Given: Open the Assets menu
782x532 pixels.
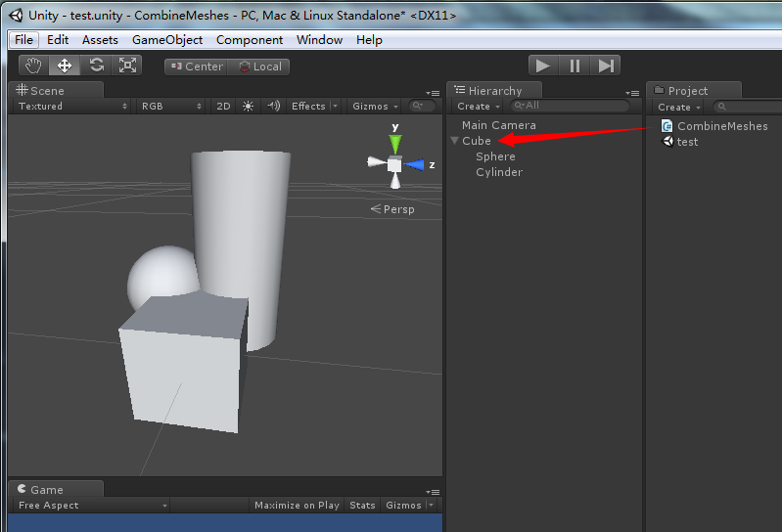Looking at the screenshot, I should pos(100,40).
